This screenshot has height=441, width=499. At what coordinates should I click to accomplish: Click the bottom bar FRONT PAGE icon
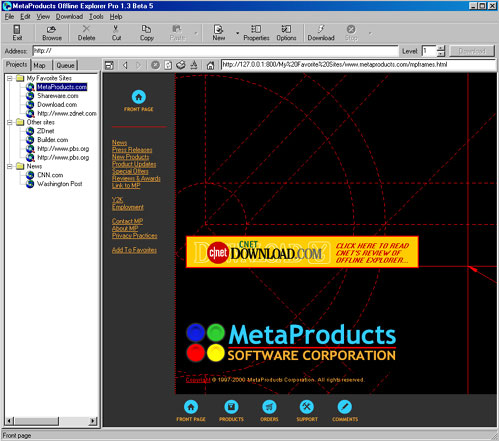(x=191, y=407)
